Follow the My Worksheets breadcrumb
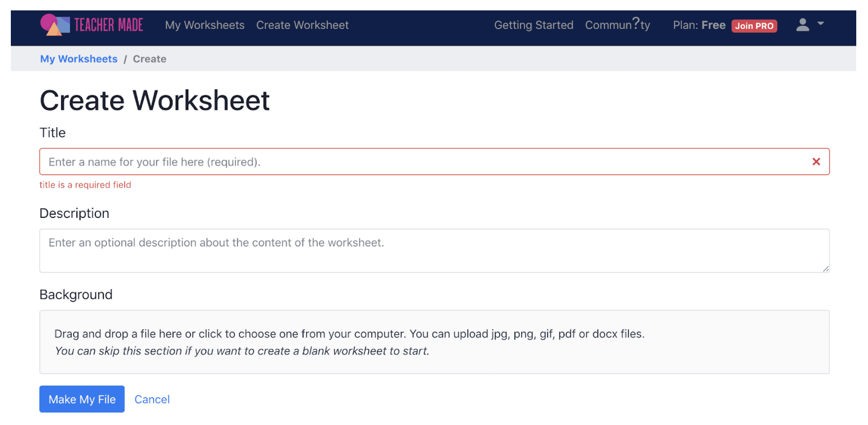868x425 pixels. pos(79,59)
